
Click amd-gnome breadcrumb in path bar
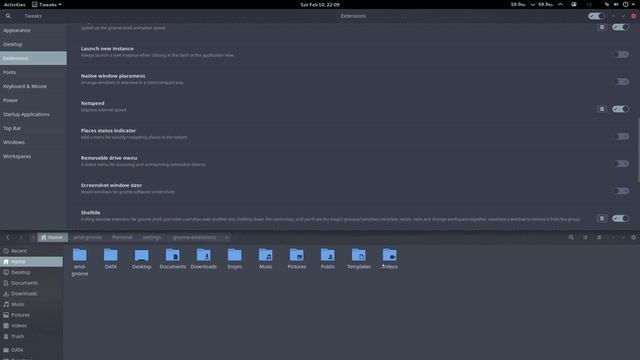tap(87, 237)
